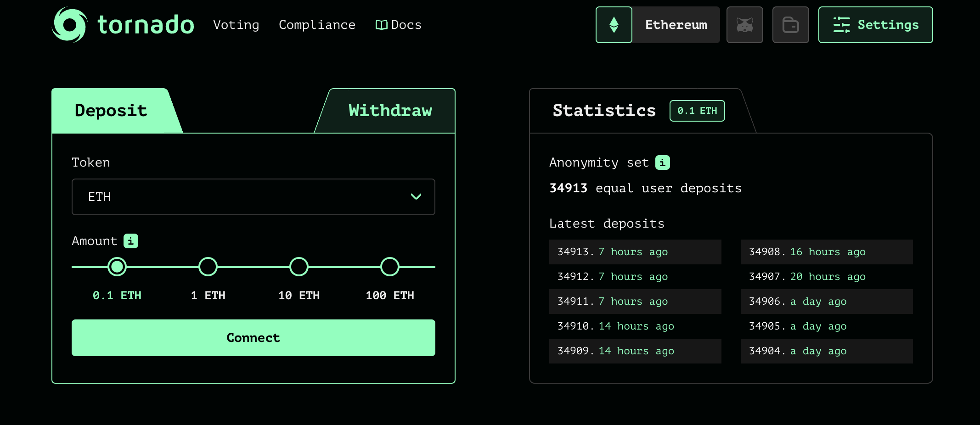
Task: Click the token dropdown chevron arrow
Action: [416, 197]
